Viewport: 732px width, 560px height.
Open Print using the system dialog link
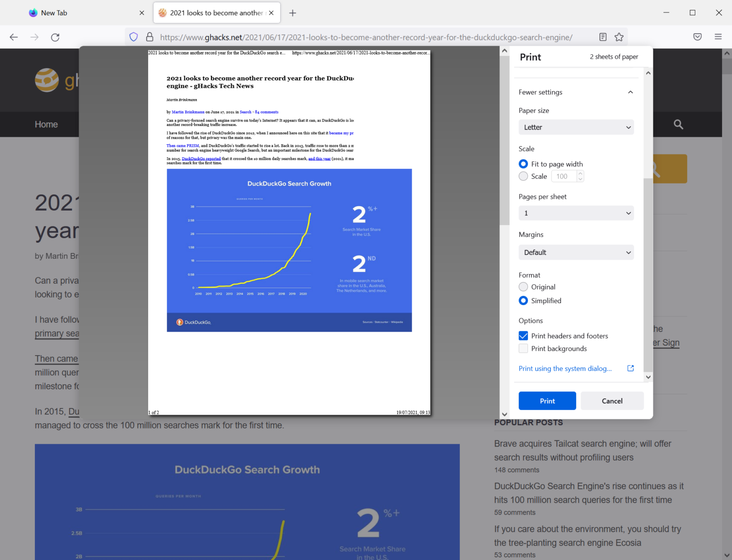click(x=565, y=368)
